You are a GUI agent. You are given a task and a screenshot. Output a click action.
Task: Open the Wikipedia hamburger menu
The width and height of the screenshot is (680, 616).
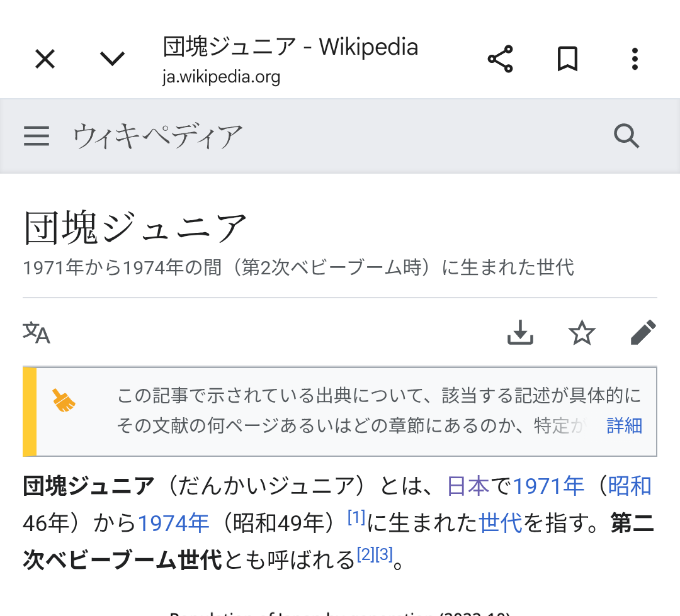37,136
